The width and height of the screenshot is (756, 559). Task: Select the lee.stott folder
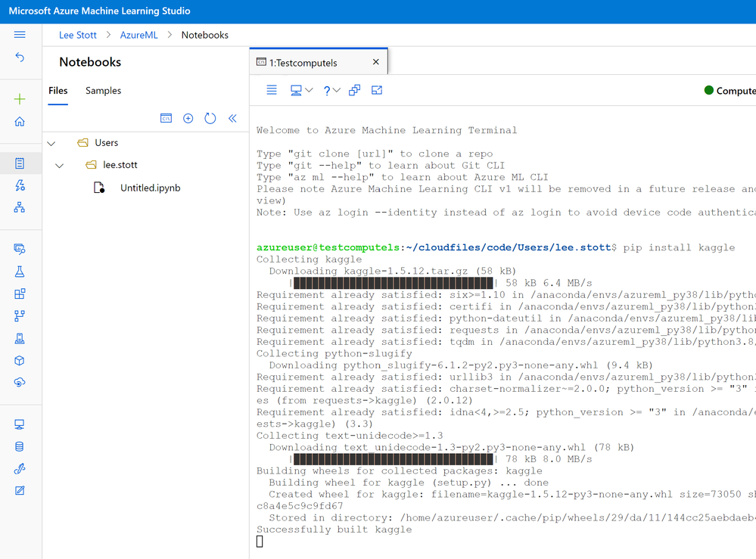[120, 165]
